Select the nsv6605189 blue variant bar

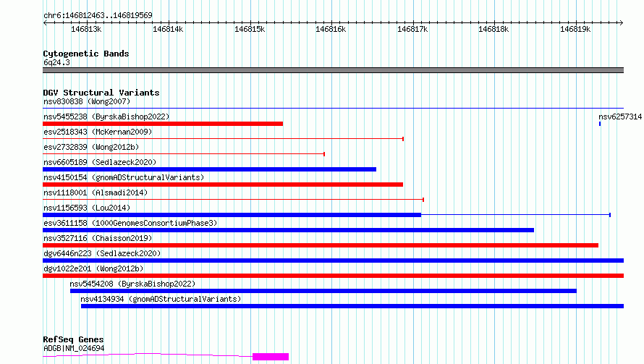209,169
